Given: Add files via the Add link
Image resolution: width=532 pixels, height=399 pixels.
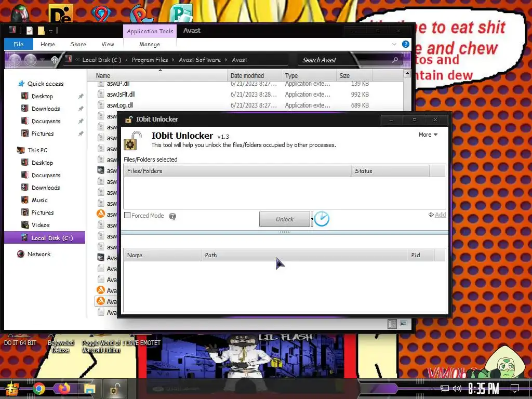Looking at the screenshot, I should click(x=441, y=215).
